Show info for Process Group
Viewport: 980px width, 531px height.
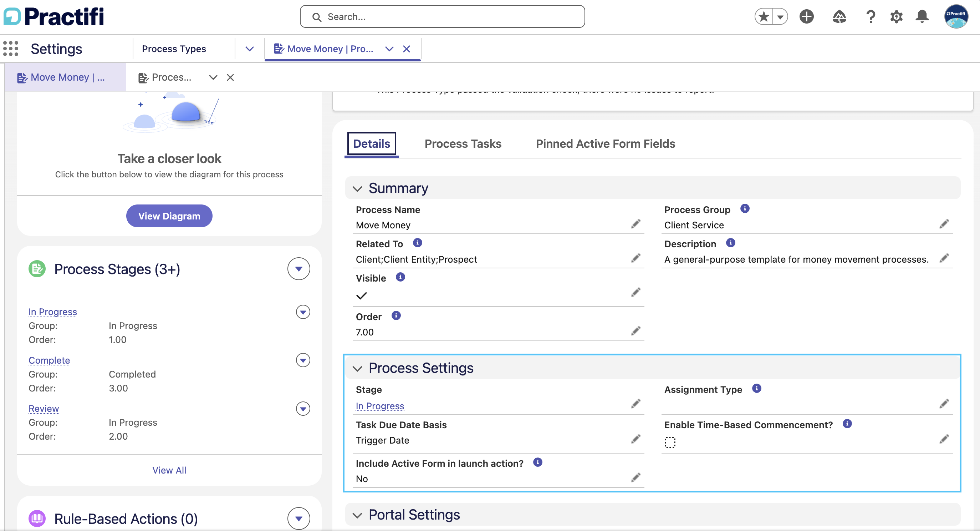[x=745, y=209]
